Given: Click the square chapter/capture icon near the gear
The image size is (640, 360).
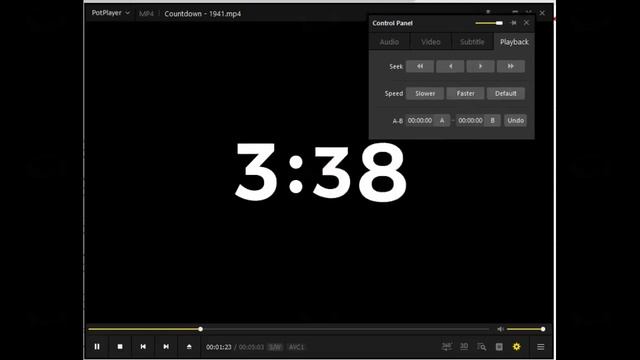Looking at the screenshot, I should [499, 347].
